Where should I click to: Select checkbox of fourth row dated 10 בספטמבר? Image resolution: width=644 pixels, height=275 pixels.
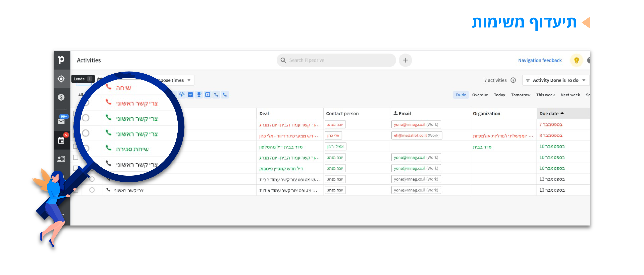[x=76, y=157]
